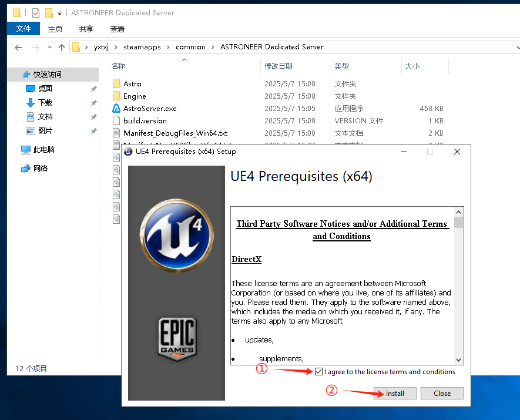Select 文档 in the navigation pane
The image size is (520, 420).
click(x=45, y=117)
